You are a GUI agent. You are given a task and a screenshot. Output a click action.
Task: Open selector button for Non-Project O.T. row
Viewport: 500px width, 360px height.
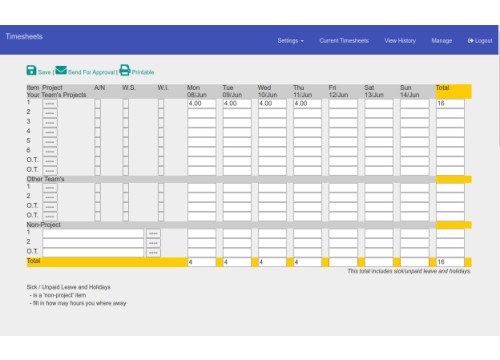coord(153,253)
